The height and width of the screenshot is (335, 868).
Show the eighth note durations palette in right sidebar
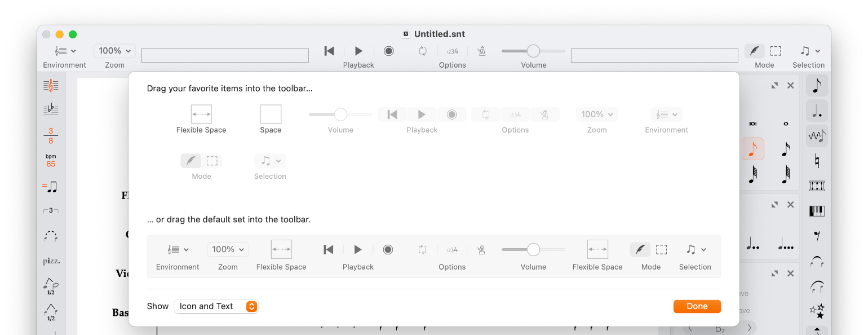[x=817, y=86]
